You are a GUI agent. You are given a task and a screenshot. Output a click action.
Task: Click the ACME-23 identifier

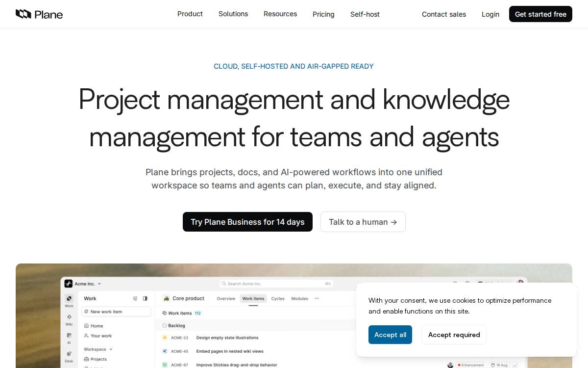[x=180, y=338]
